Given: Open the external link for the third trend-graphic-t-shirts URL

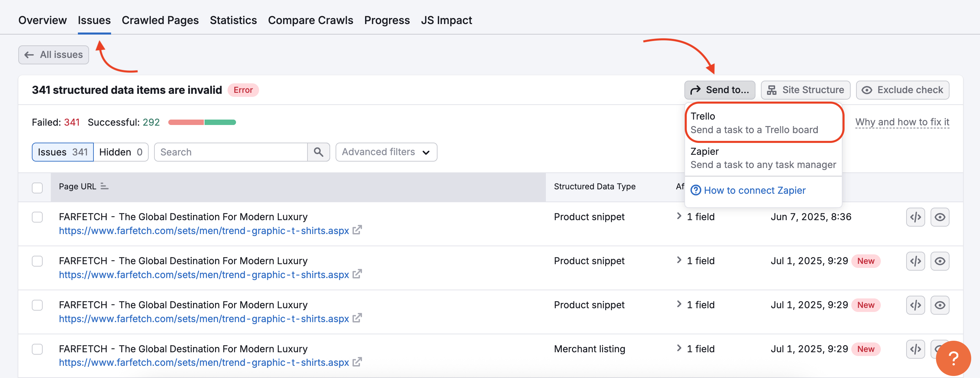Looking at the screenshot, I should pos(357,318).
